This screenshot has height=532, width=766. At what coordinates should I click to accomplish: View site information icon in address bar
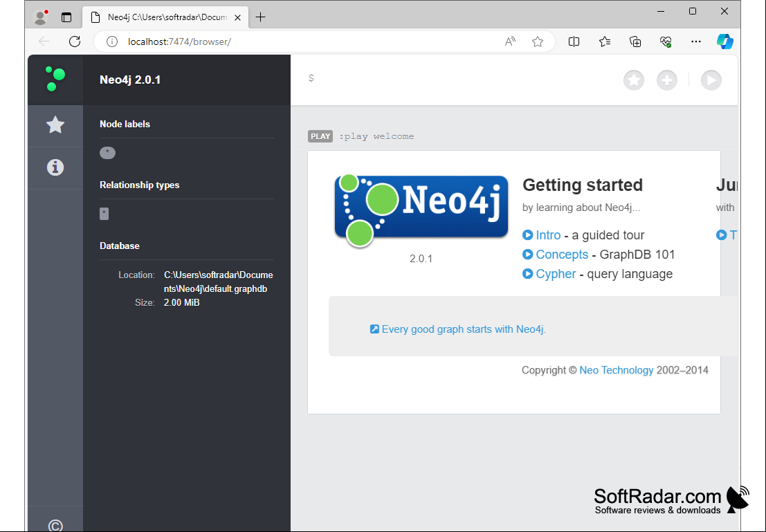112,42
